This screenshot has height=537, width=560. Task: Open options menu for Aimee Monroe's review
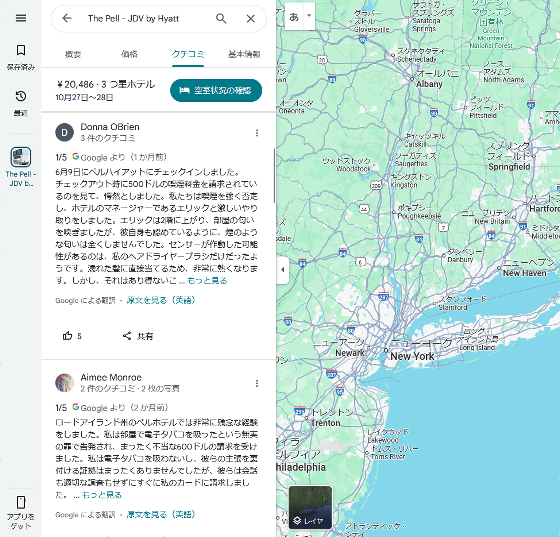[x=257, y=383]
